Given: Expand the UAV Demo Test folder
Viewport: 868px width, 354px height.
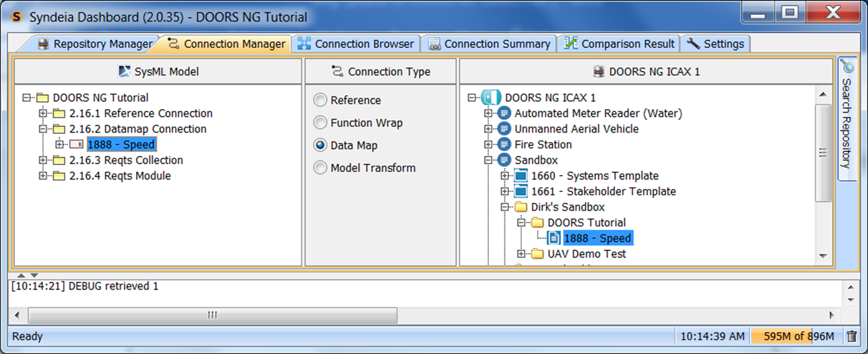Looking at the screenshot, I should point(521,254).
